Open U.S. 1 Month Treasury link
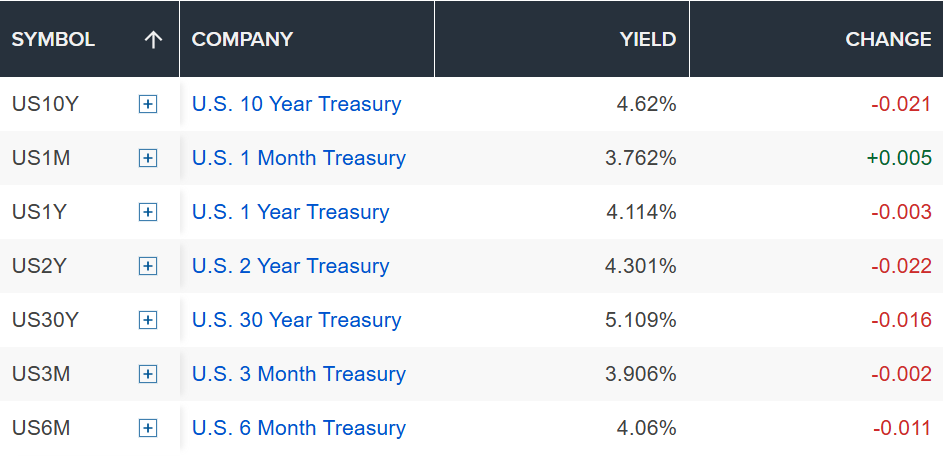This screenshot has width=943, height=474. click(x=299, y=158)
